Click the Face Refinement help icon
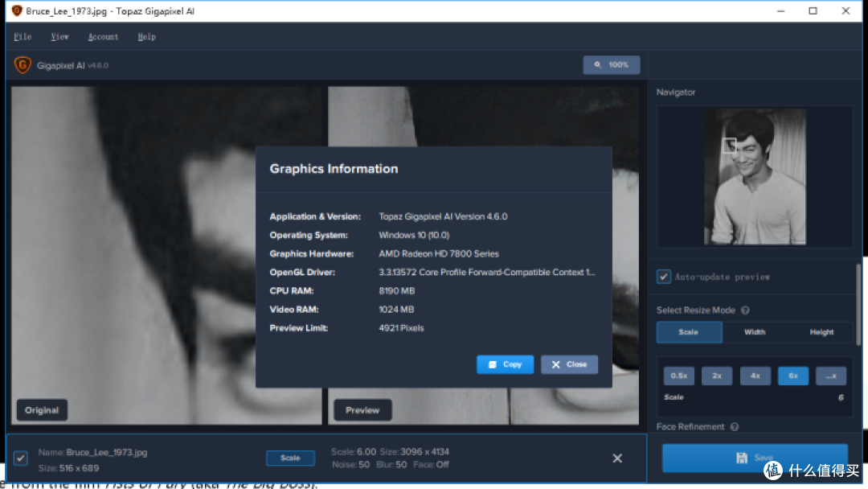The height and width of the screenshot is (489, 868). 735,427
